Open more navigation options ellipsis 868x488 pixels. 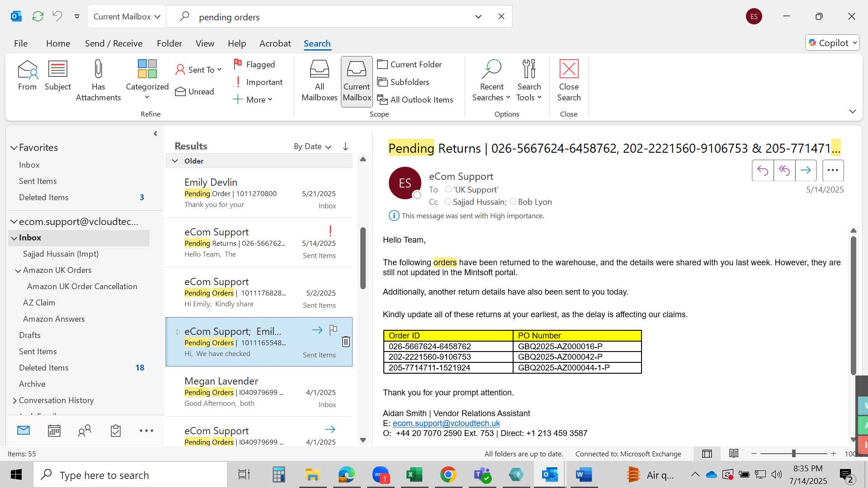[x=146, y=431]
